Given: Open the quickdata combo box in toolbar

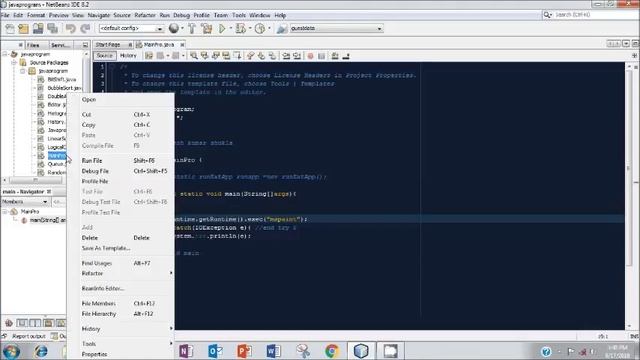Looking at the screenshot, I should coord(336,28).
